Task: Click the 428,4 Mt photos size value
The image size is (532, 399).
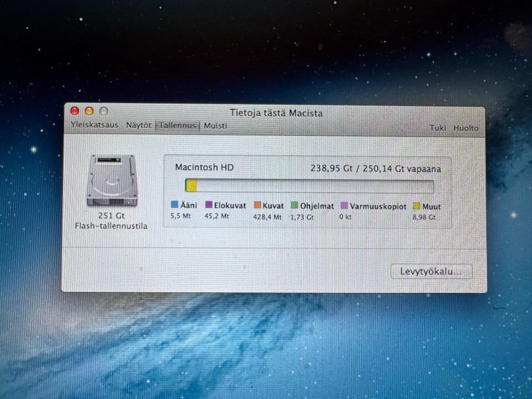Action: (x=267, y=217)
